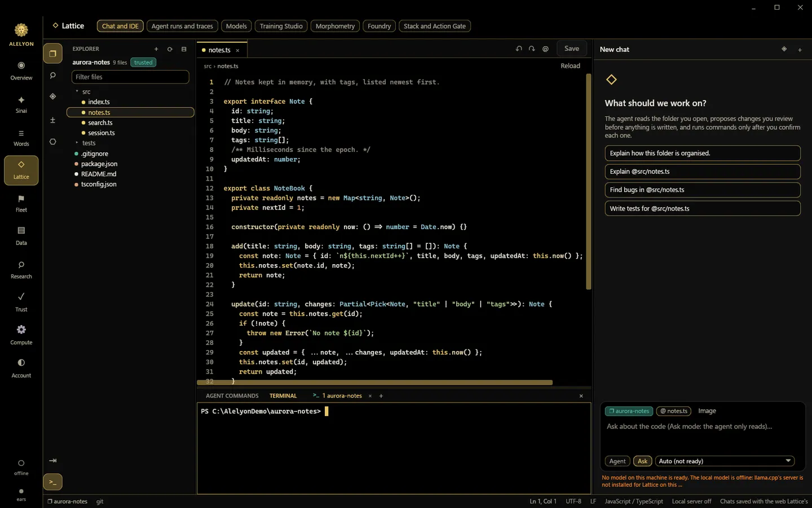This screenshot has width=812, height=508.
Task: Open the Sinai sidebar section
Action: [21, 104]
